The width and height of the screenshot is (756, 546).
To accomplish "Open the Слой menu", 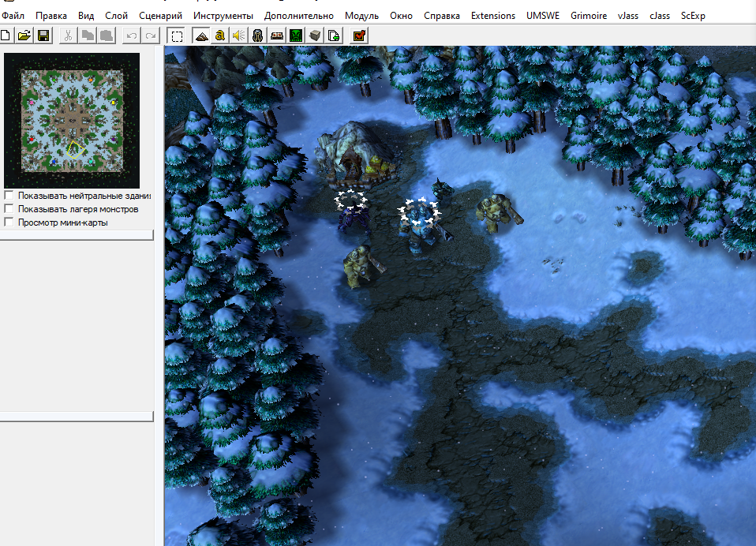I will pyautogui.click(x=116, y=16).
